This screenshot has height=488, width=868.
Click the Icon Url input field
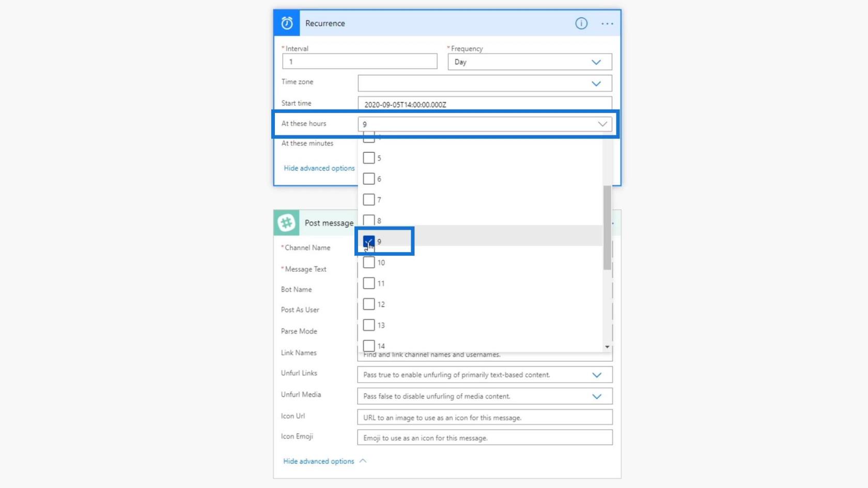[485, 417]
